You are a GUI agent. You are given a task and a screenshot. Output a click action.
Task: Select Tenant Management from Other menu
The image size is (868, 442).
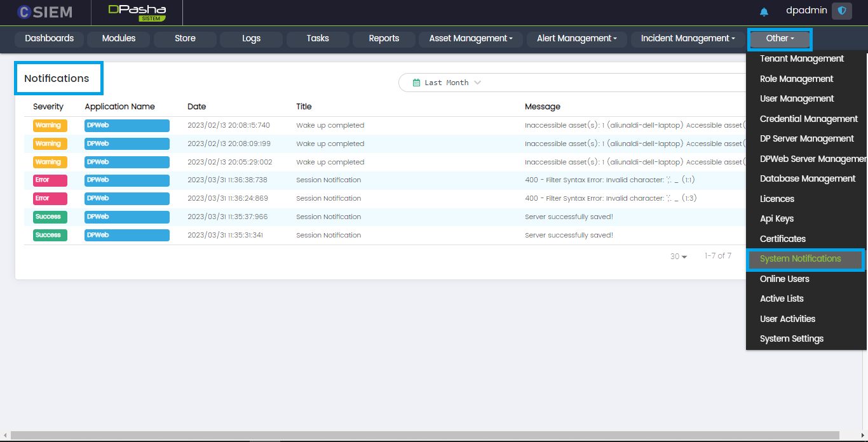coord(801,59)
